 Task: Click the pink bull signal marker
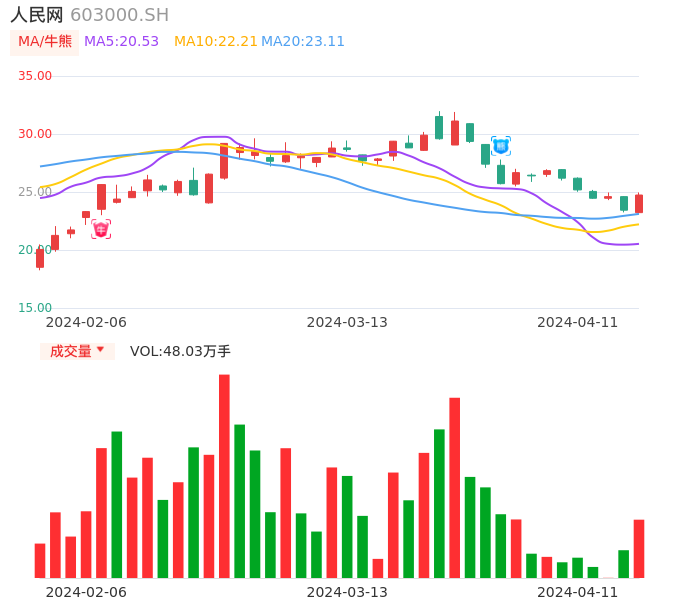pos(101,230)
